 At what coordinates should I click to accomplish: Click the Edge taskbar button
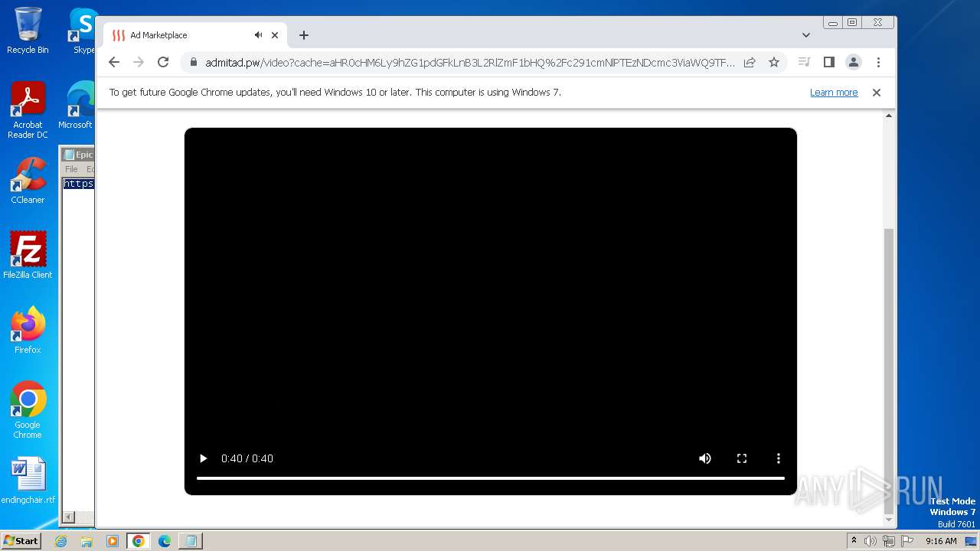pos(165,541)
